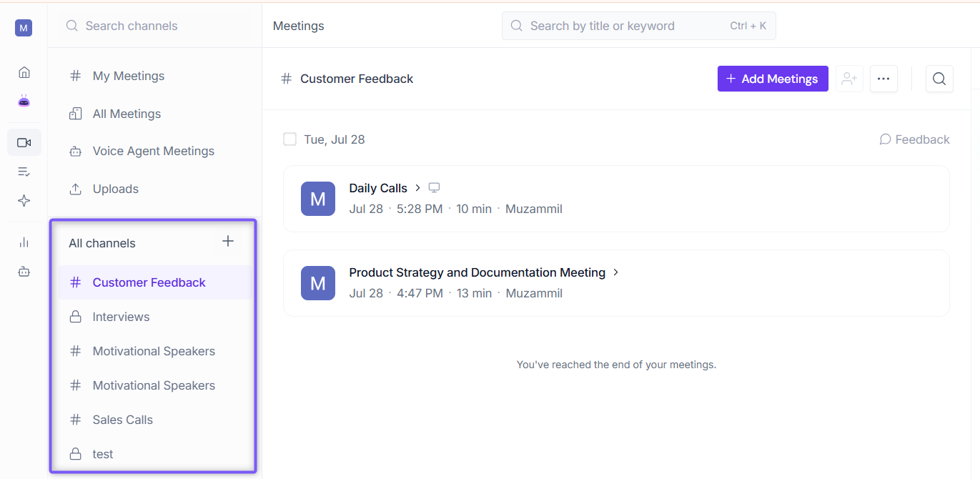980x479 pixels.
Task: Select the locked test channel
Action: point(154,454)
